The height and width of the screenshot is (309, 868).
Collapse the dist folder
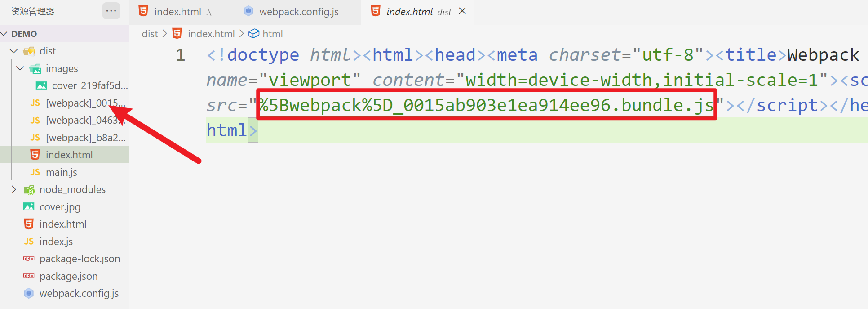pos(14,51)
